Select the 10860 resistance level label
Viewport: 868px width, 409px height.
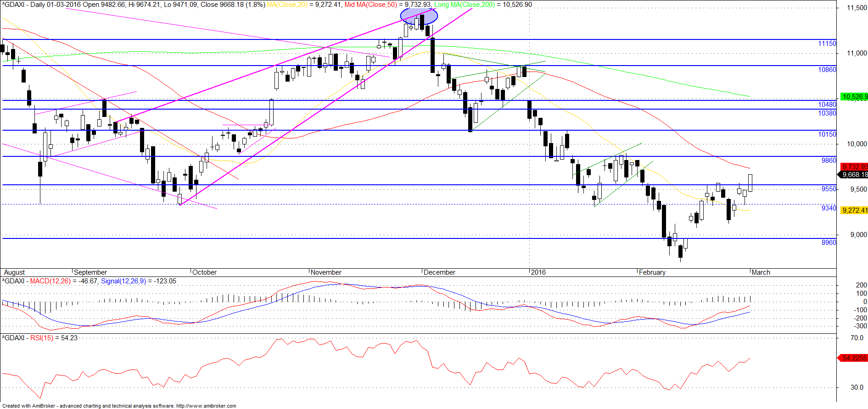click(827, 70)
